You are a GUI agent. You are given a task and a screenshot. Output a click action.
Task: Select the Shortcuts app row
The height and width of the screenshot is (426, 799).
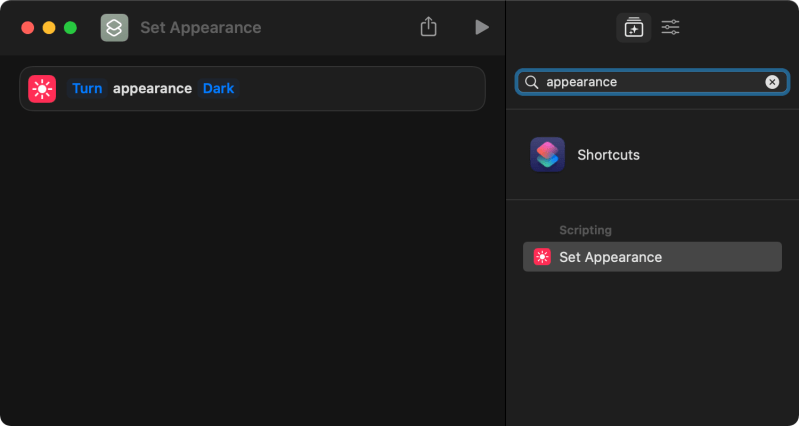click(652, 154)
